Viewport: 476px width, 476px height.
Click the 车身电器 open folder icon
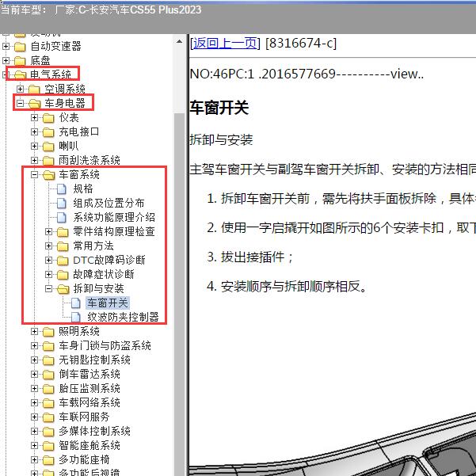[34, 104]
